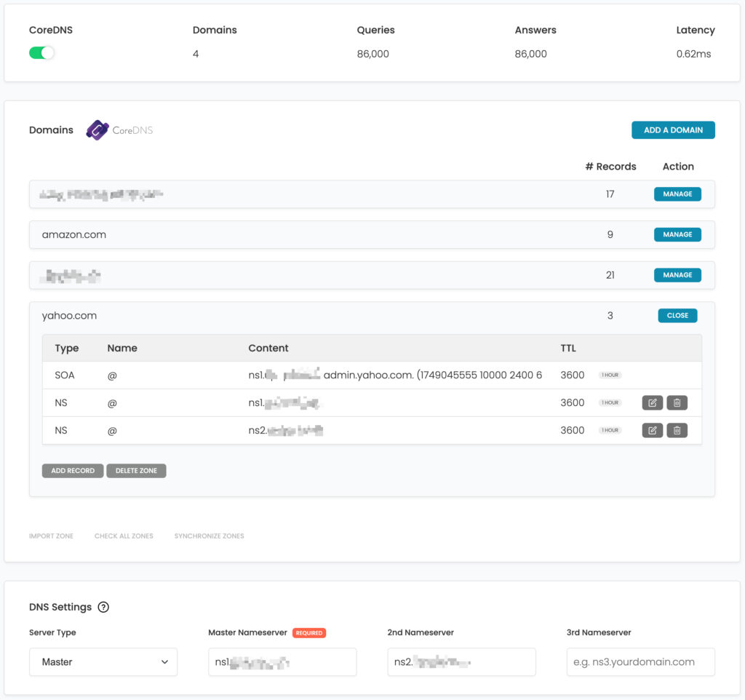Delete the first NS record with trash icon
This screenshot has width=745, height=700.
(x=677, y=402)
